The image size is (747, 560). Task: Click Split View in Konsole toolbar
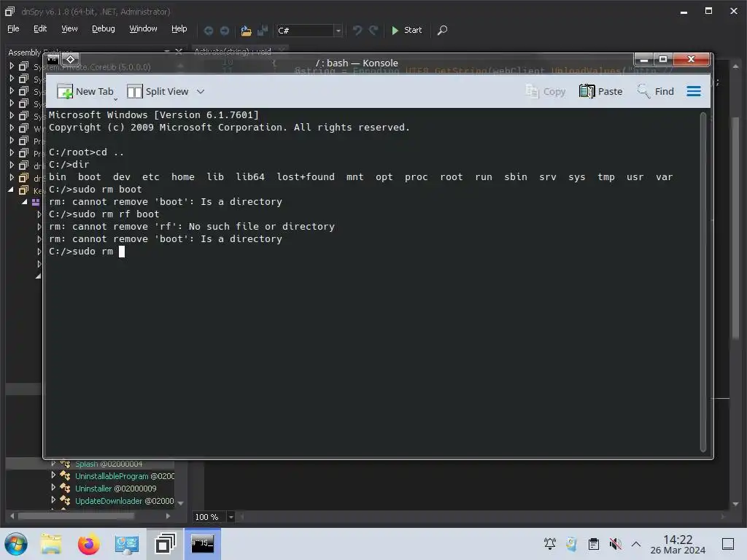(158, 91)
